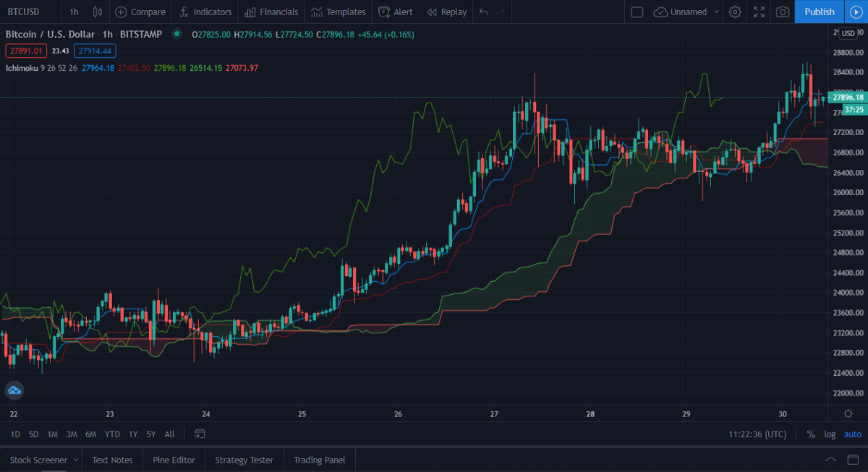Click the BTCUSD symbol search field
The image size is (868, 472).
(x=29, y=12)
